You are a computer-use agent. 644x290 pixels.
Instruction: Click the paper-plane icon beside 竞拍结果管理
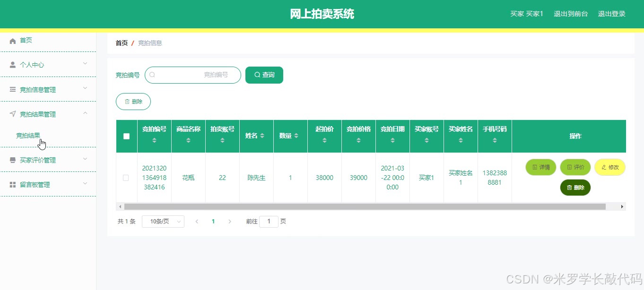[x=12, y=113]
